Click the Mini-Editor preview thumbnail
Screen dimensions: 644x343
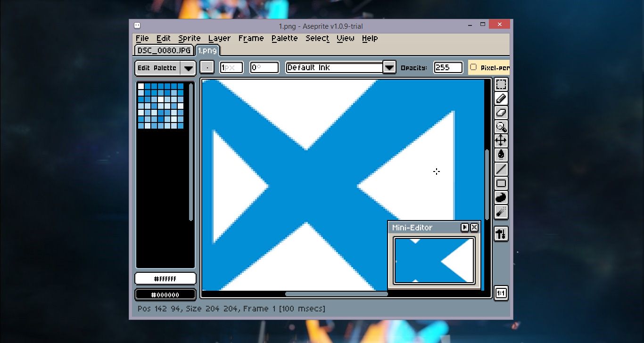(x=434, y=261)
